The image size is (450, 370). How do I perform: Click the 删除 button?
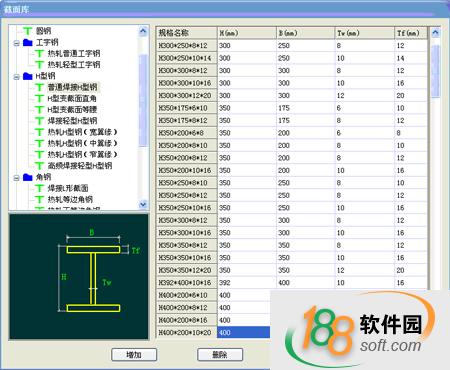click(x=220, y=355)
